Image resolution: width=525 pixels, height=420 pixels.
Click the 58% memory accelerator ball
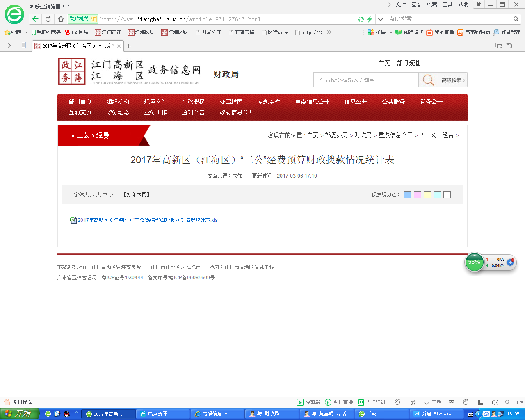click(x=474, y=262)
